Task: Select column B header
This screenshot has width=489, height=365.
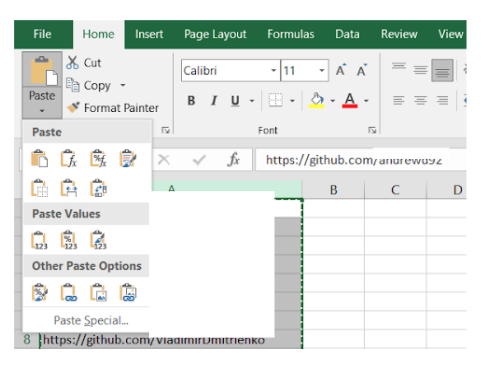Action: [333, 190]
